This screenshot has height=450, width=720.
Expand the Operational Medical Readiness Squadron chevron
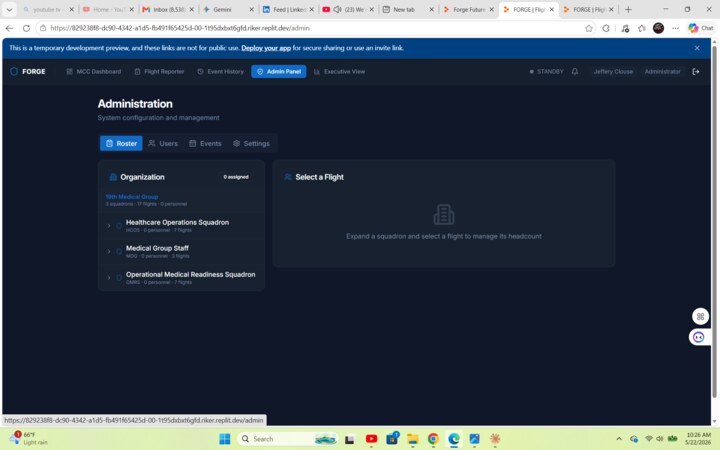(x=109, y=278)
